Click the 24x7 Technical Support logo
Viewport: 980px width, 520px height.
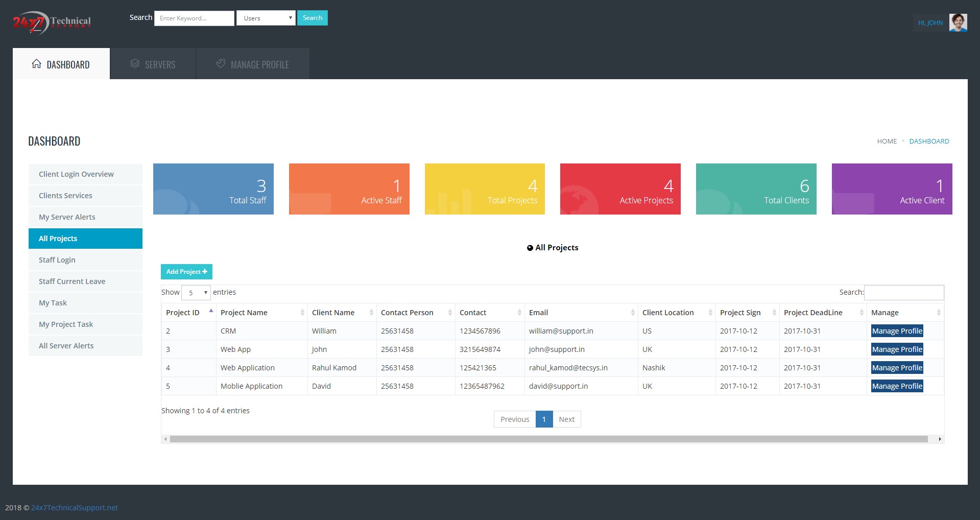click(52, 22)
